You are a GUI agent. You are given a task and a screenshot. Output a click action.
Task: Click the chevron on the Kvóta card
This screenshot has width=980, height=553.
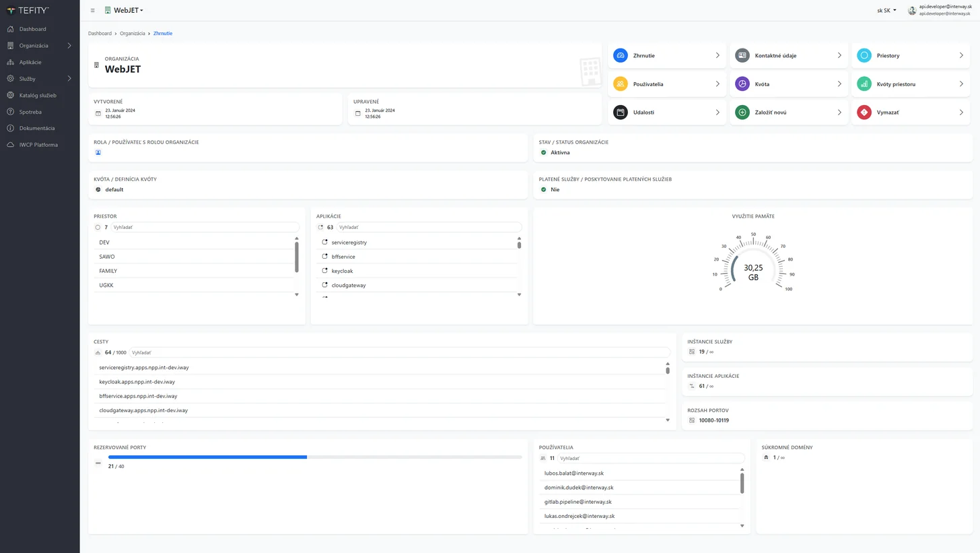tap(839, 84)
